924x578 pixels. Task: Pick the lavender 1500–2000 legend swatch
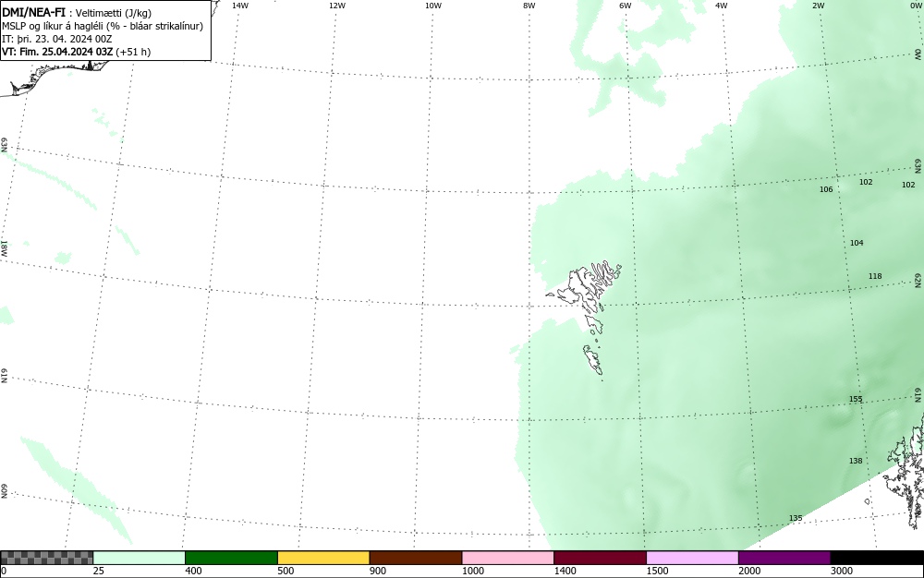pyautogui.click(x=692, y=558)
